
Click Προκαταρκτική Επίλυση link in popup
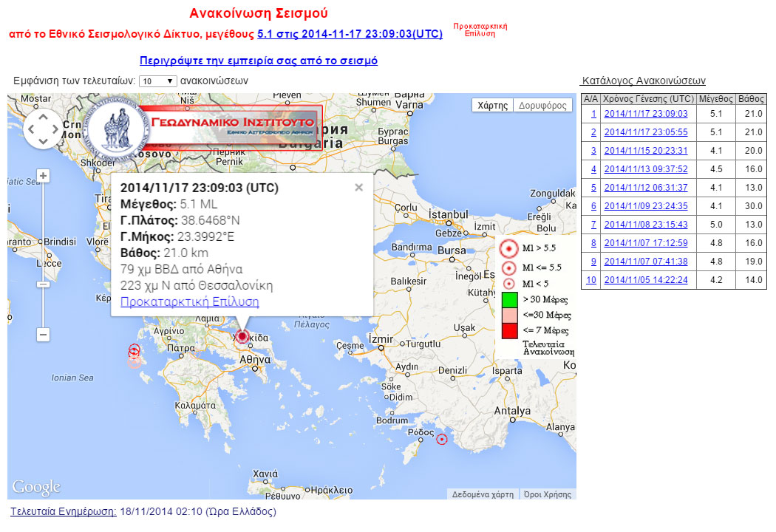point(189,301)
